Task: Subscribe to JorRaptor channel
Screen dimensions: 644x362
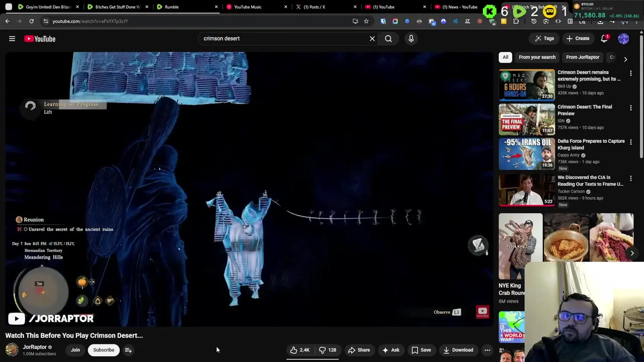Action: (x=104, y=350)
